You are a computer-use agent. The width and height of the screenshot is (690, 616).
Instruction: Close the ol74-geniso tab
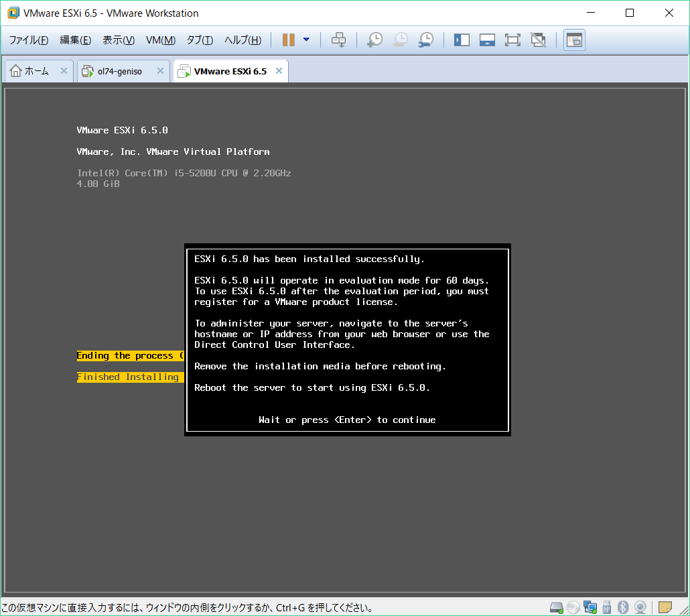point(160,71)
